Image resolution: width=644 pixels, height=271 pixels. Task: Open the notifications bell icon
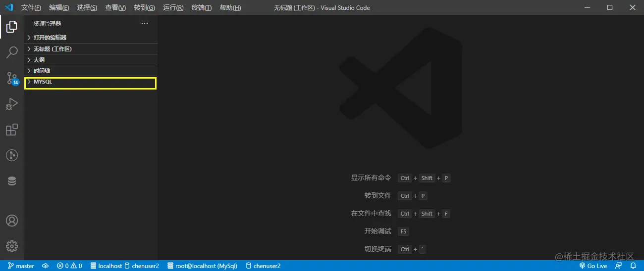(633, 266)
